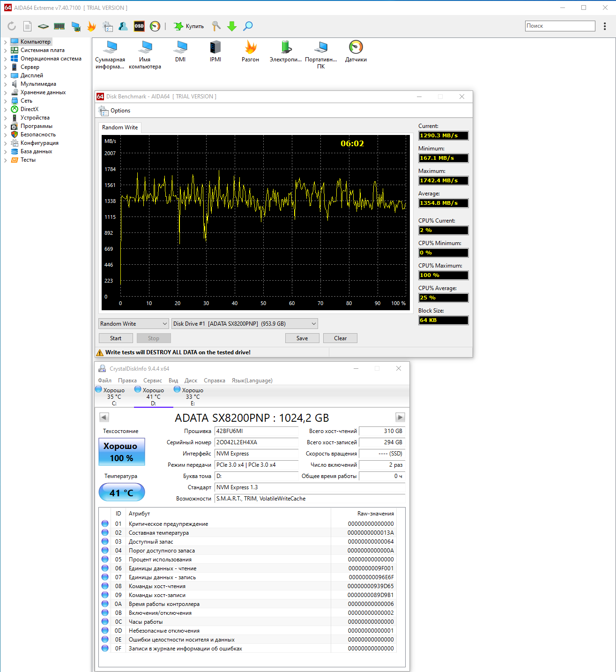Open the Report page icon in toolbar

pyautogui.click(x=28, y=26)
